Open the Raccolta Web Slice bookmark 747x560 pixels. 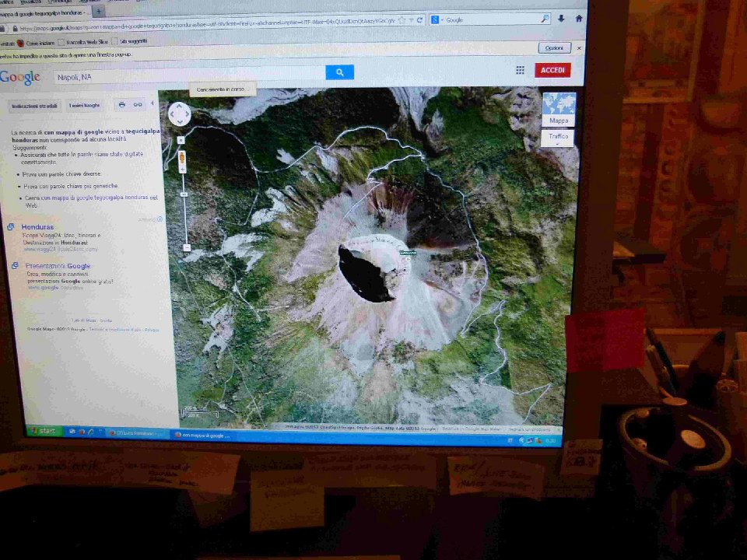[x=83, y=42]
